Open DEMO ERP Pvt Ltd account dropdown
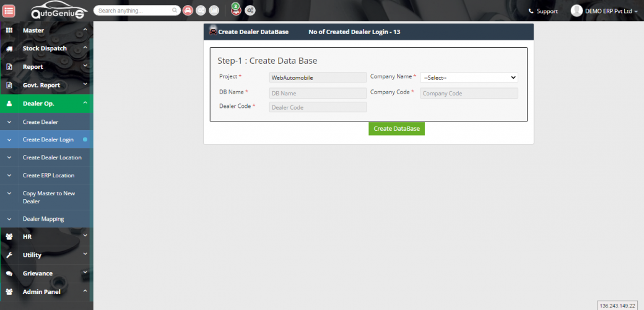Viewport: 644px width, 310px height. 611,12
